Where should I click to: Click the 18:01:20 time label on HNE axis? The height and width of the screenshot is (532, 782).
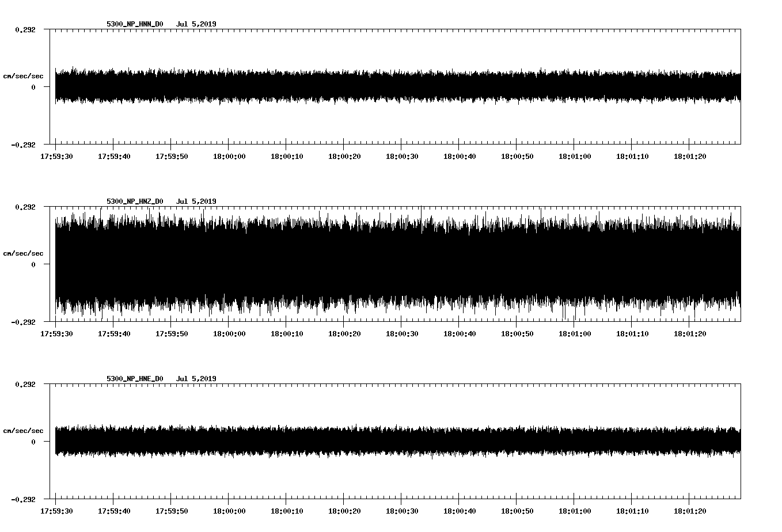point(690,511)
